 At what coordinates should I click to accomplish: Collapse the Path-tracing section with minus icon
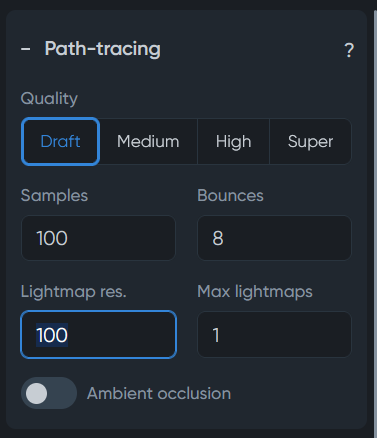click(26, 49)
